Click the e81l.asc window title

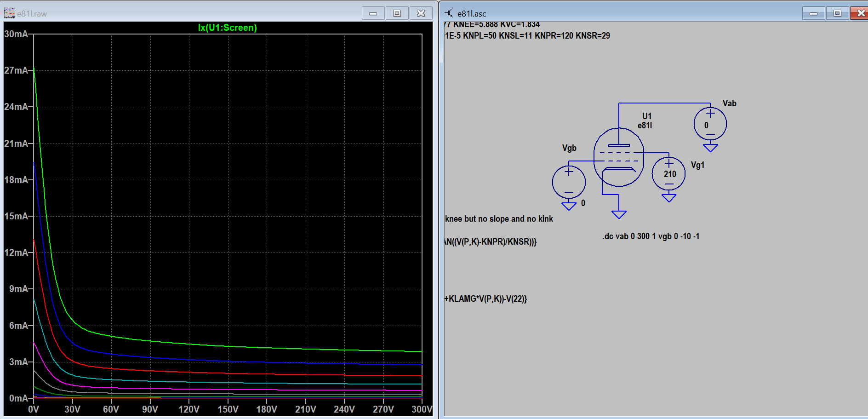pyautogui.click(x=472, y=14)
